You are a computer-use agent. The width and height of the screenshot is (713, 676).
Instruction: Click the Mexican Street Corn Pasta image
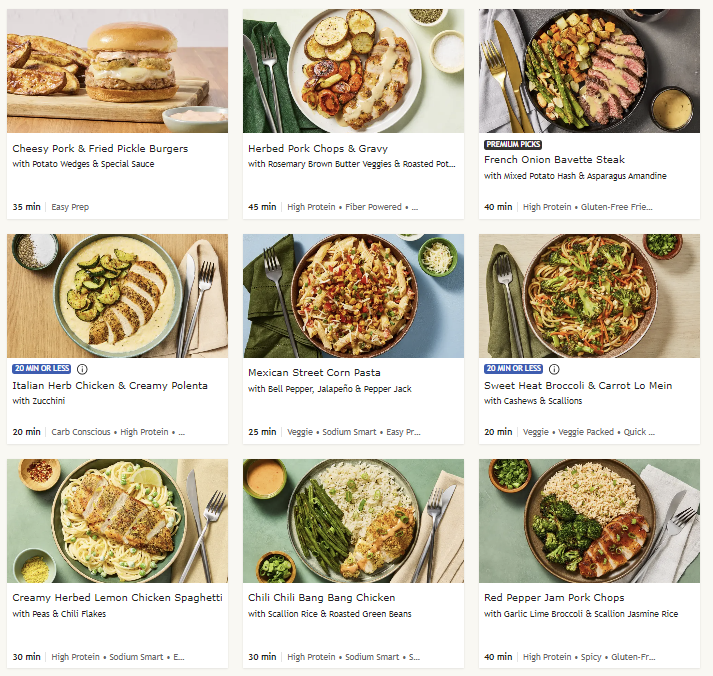point(353,296)
